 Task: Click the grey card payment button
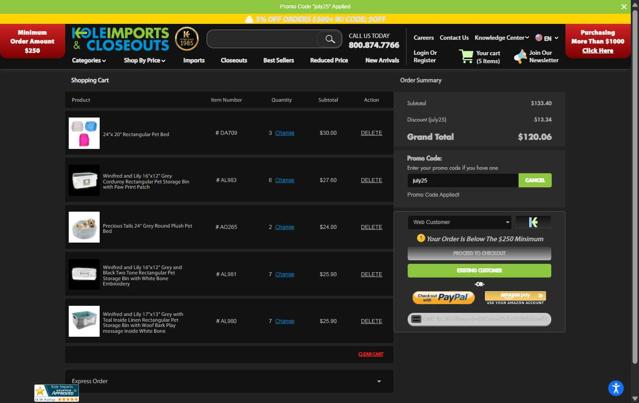[x=479, y=319]
